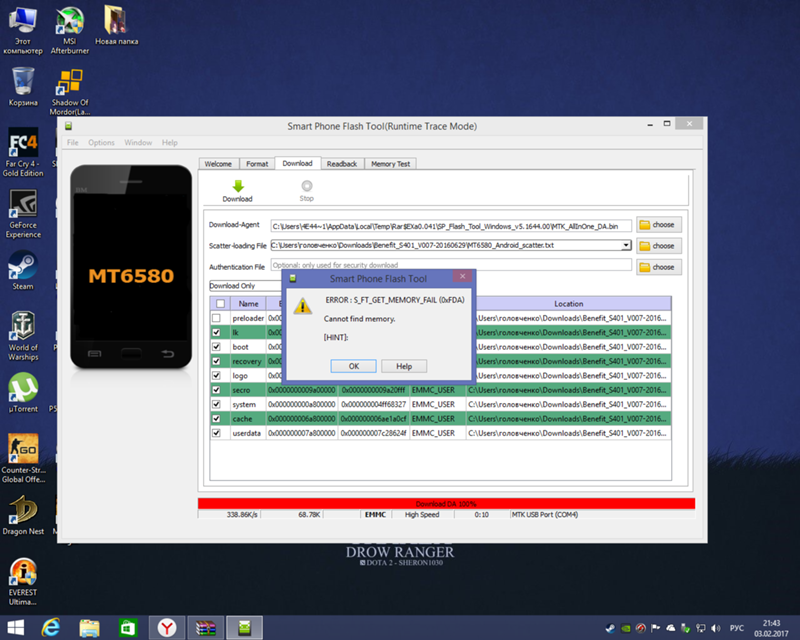Toggle the preloader partition checkbox
Image resolution: width=800 pixels, height=640 pixels.
pyautogui.click(x=216, y=318)
